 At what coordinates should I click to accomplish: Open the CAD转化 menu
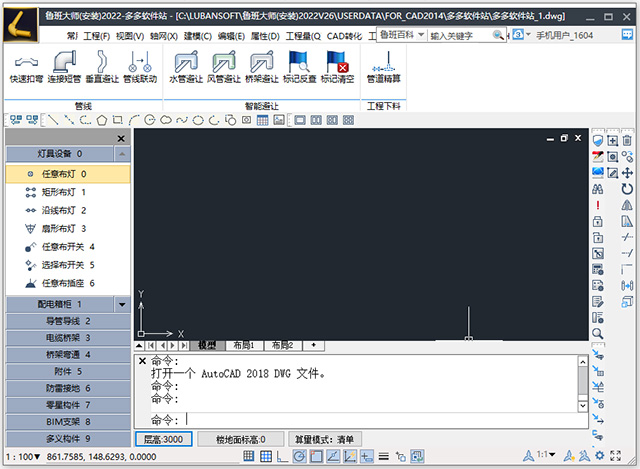344,36
